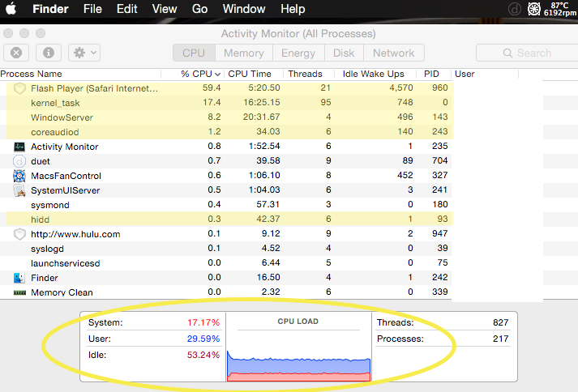
Task: Open the Apple menu
Action: pyautogui.click(x=11, y=8)
